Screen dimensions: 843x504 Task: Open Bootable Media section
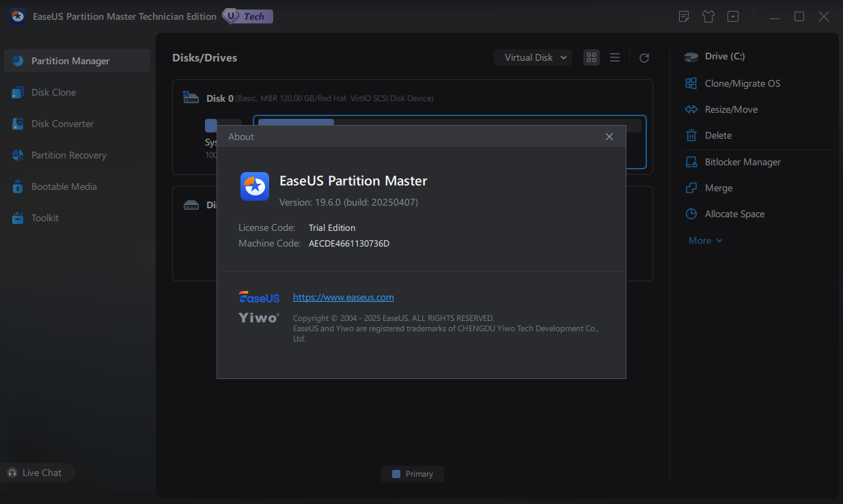tap(64, 186)
